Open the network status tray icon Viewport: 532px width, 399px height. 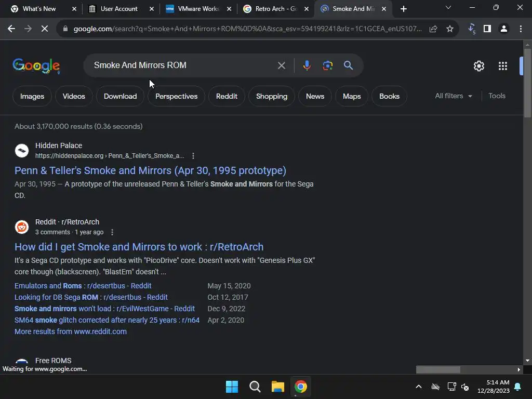coord(451,387)
